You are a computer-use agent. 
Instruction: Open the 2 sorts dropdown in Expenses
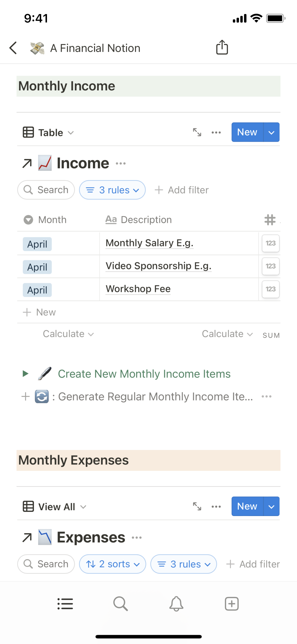click(x=112, y=564)
